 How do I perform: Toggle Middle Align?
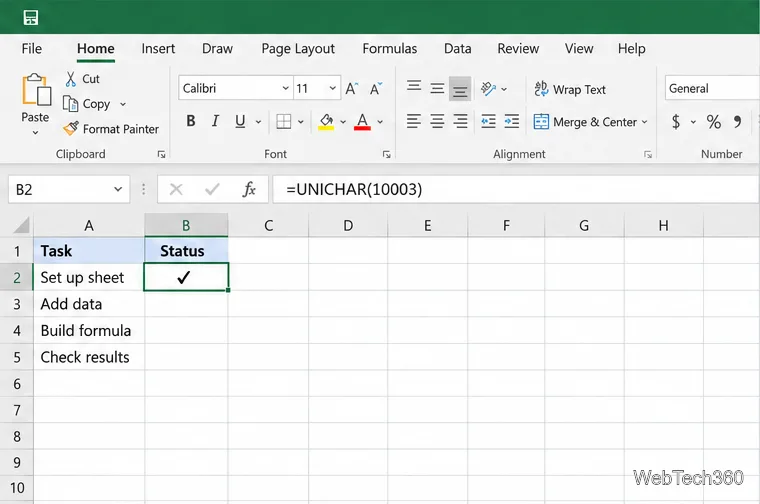point(437,89)
